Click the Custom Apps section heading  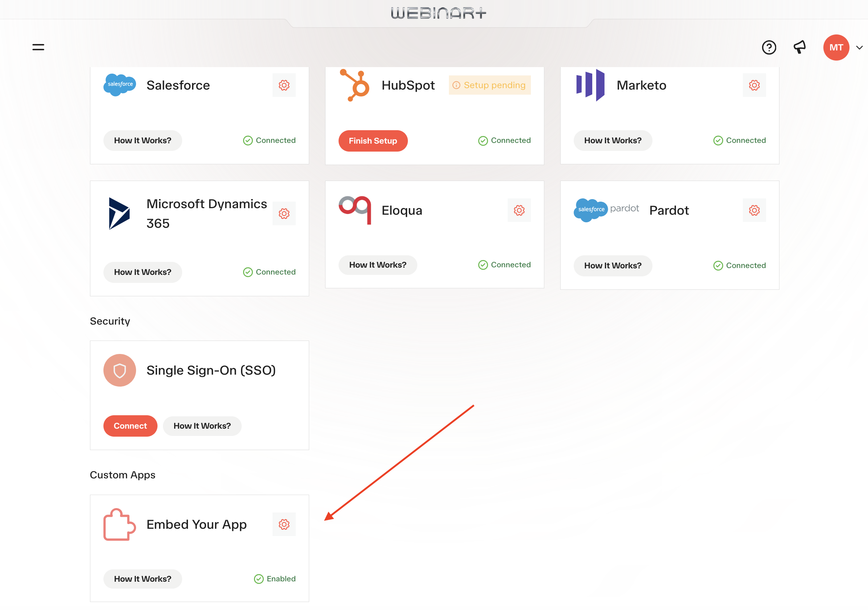click(123, 475)
